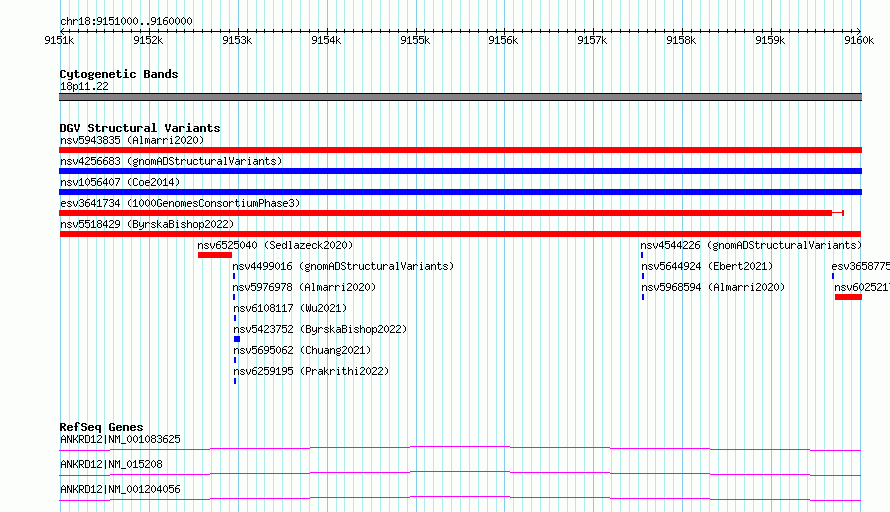Click nsv5976978 (Almarri2020) label

[x=304, y=287]
